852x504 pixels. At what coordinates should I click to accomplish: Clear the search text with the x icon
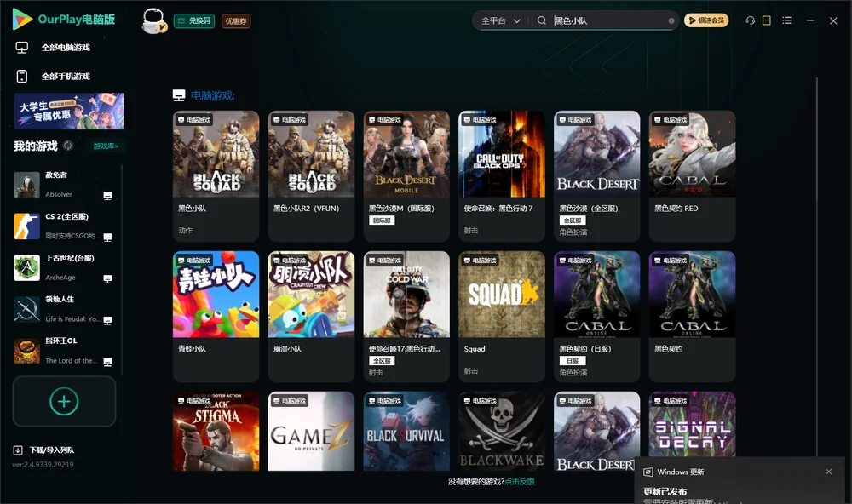pos(671,20)
